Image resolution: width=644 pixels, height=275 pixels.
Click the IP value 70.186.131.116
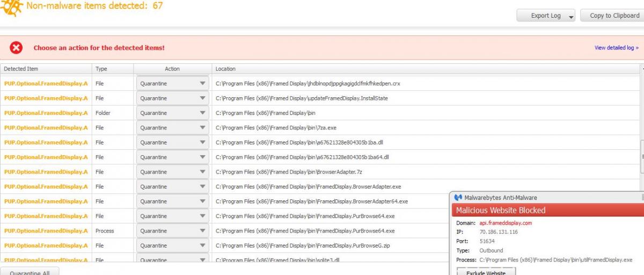click(x=499, y=232)
